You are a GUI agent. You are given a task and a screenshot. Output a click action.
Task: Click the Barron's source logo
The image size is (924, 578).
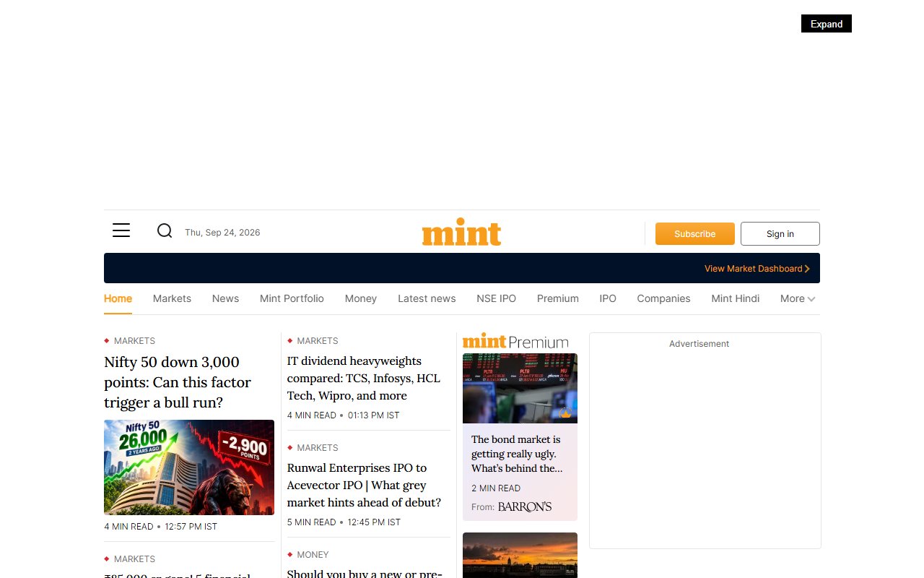[x=525, y=507]
